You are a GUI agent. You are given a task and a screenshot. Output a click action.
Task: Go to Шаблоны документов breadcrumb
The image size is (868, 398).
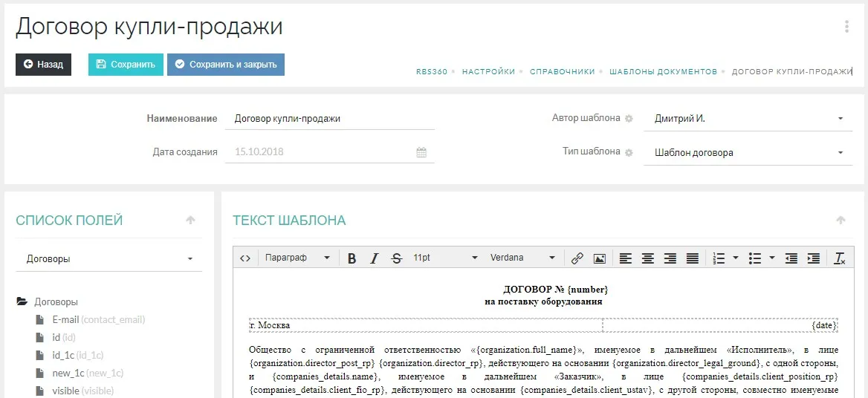pos(663,72)
